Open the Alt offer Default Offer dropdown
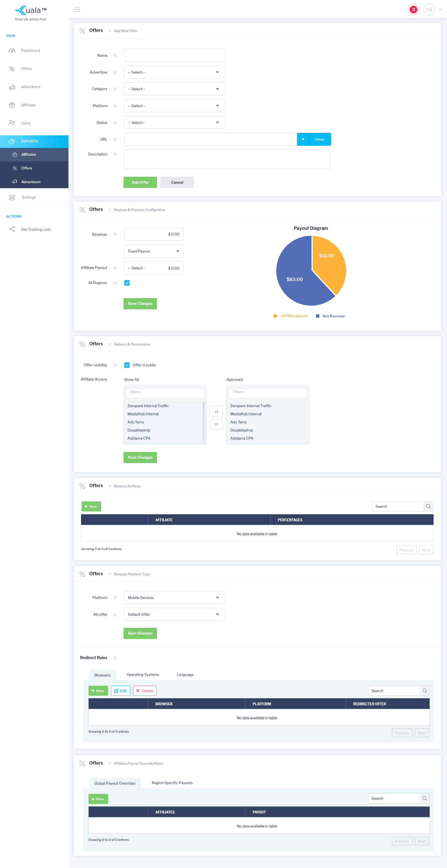This screenshot has width=447, height=868. [x=174, y=615]
